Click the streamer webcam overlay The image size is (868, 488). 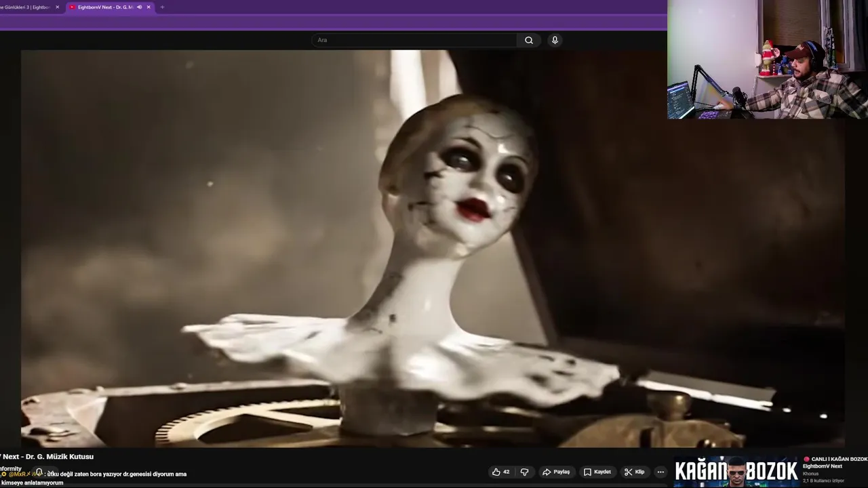pos(768,60)
